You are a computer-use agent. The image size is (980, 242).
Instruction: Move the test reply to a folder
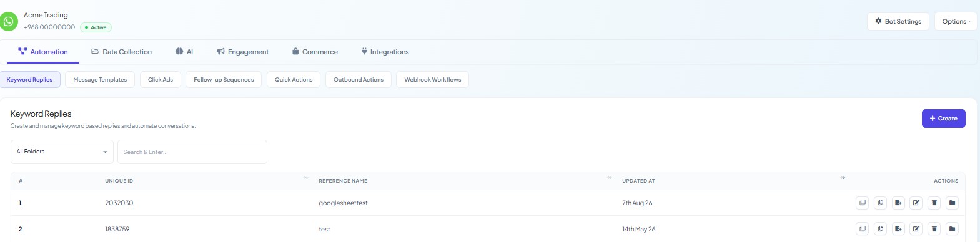tap(953, 229)
